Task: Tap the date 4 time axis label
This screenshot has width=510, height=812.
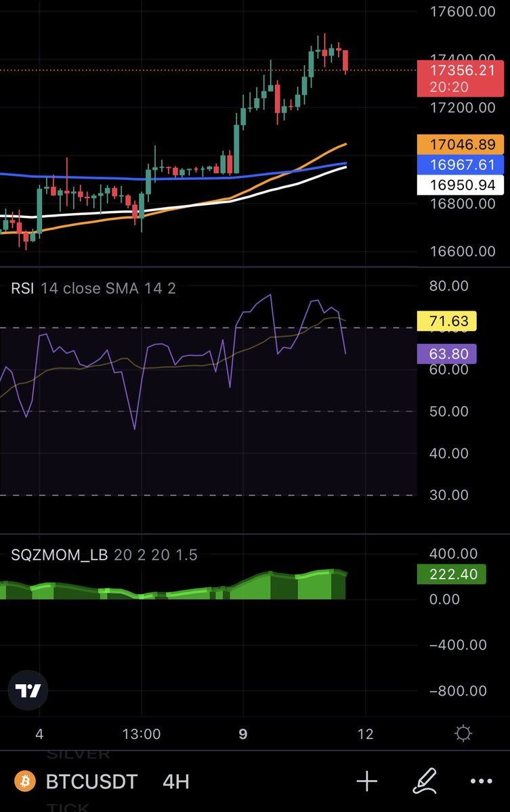Action: tap(39, 734)
